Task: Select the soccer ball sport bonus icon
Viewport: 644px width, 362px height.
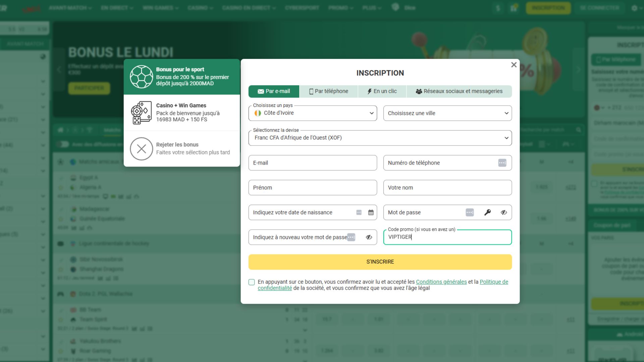Action: (x=141, y=77)
